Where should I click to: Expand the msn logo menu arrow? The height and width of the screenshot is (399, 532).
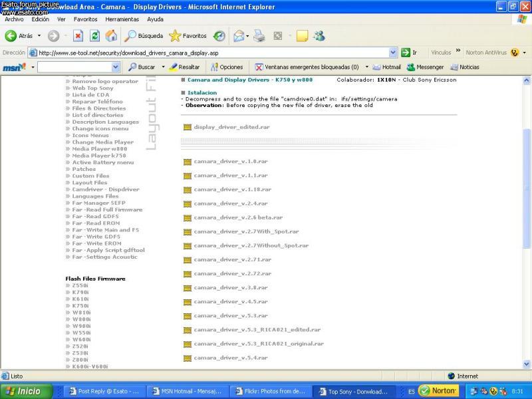pos(33,67)
